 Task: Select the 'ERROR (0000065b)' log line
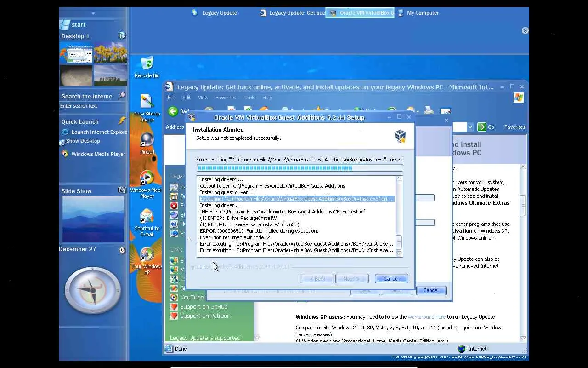(259, 231)
